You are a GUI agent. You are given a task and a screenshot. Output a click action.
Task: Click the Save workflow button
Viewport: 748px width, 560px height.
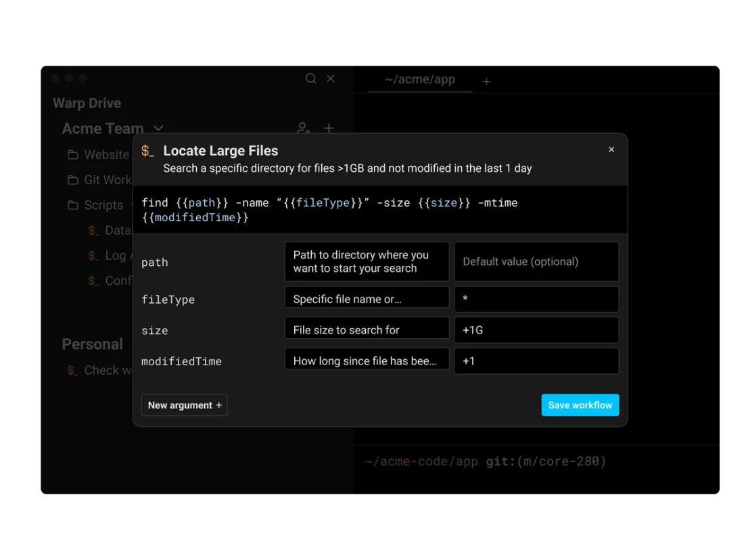pos(580,405)
